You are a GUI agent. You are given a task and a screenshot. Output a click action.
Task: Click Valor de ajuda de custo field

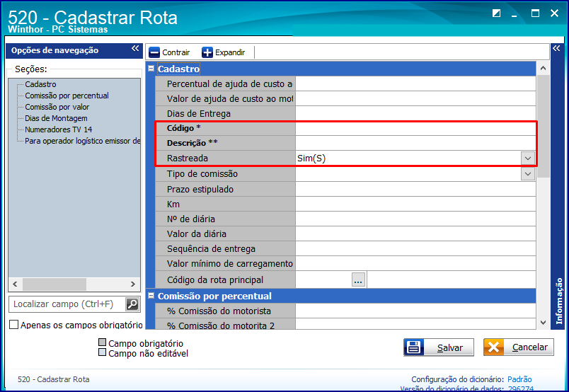point(415,99)
